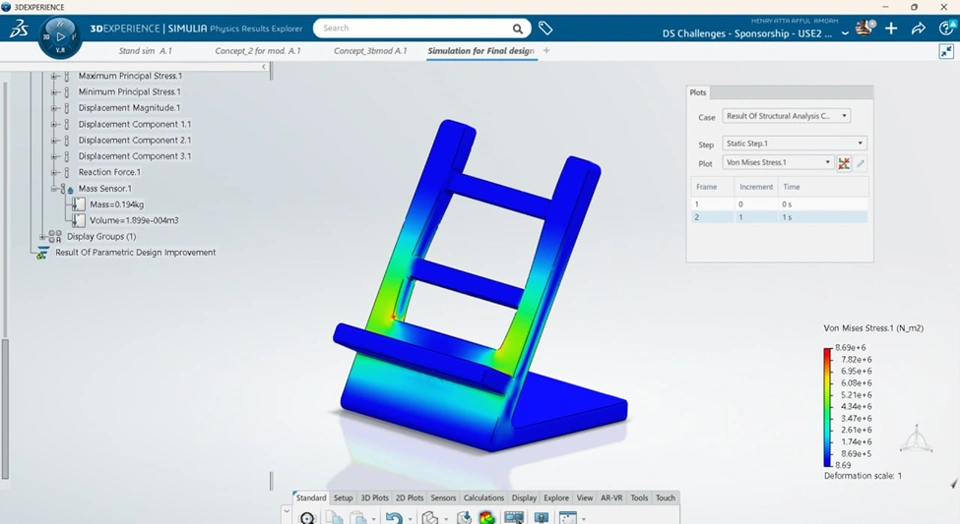Expand the action bar chevron
Viewport: 960px width, 524px height.
[286, 510]
